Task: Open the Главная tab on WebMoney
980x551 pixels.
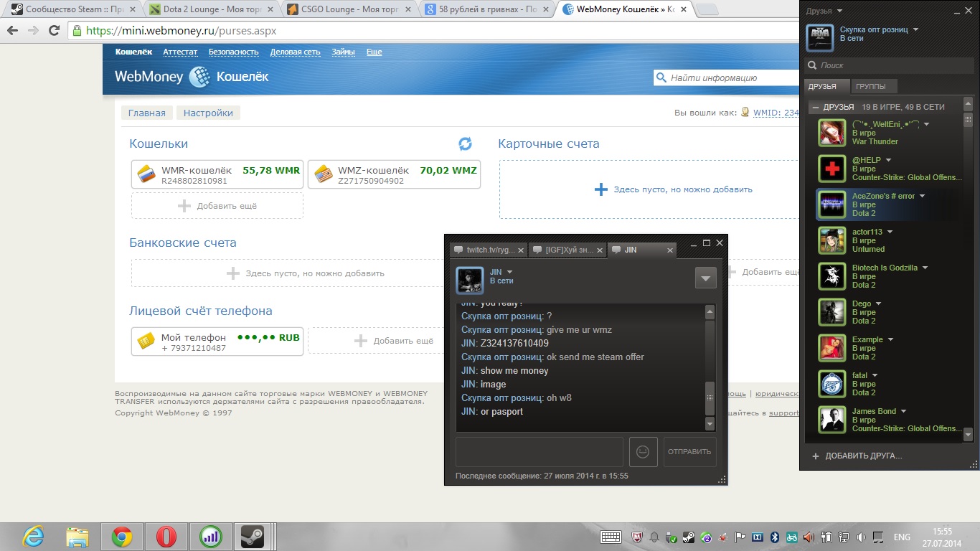Action: click(x=147, y=113)
